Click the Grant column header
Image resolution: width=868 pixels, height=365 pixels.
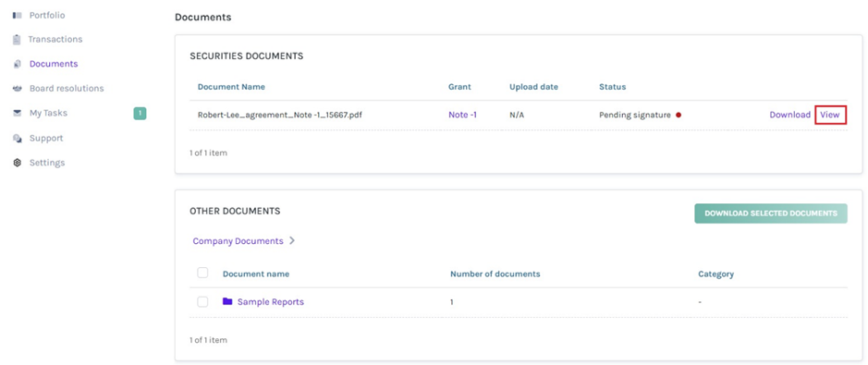[x=459, y=87]
